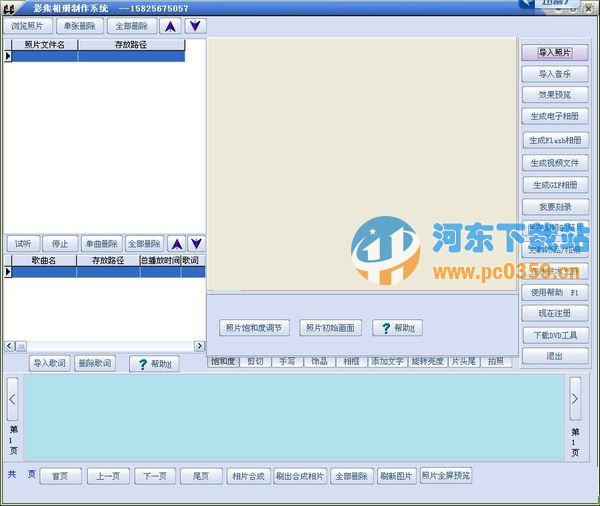
Task: Open the 片头尾 tab
Action: [x=464, y=361]
